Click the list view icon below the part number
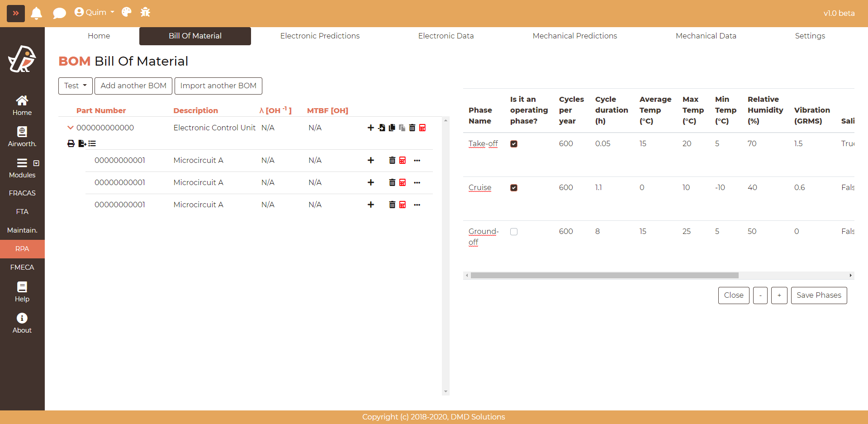This screenshot has height=424, width=868. pos(92,143)
